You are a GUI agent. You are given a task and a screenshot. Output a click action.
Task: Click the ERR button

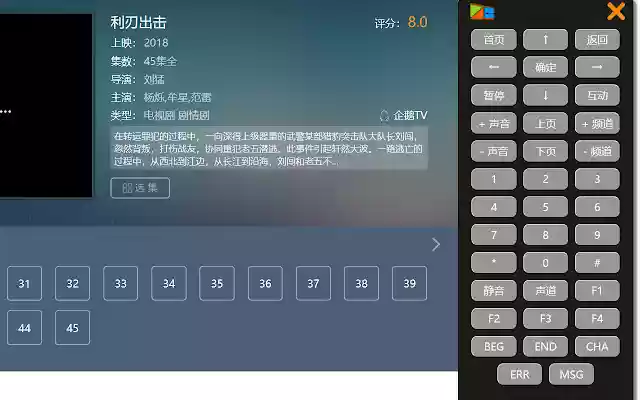point(520,375)
